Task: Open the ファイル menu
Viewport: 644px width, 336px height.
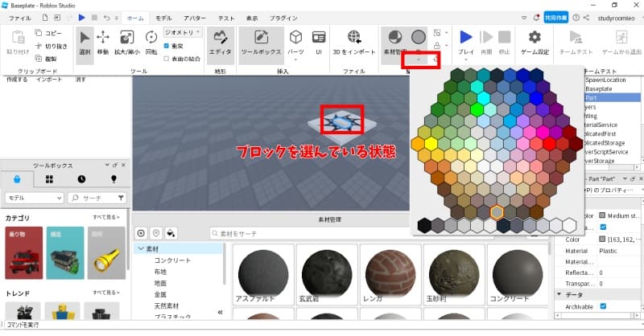Action: click(x=19, y=18)
